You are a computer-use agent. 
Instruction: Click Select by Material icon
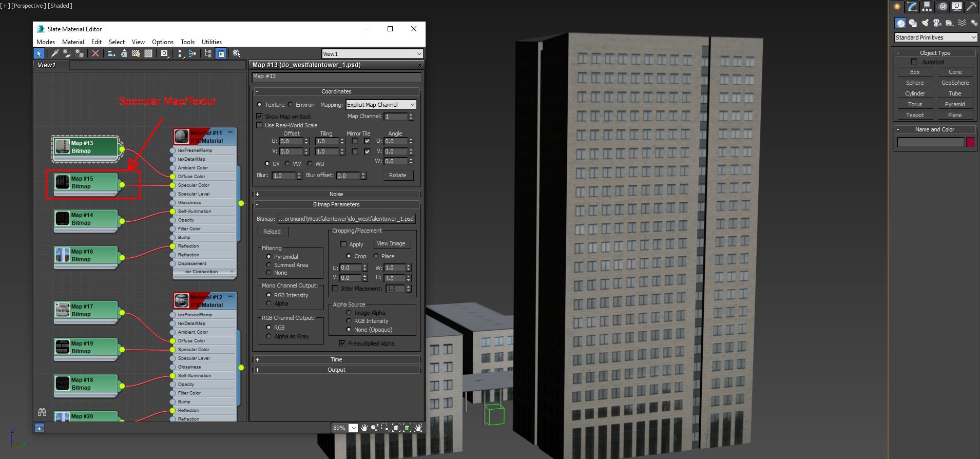(x=237, y=53)
